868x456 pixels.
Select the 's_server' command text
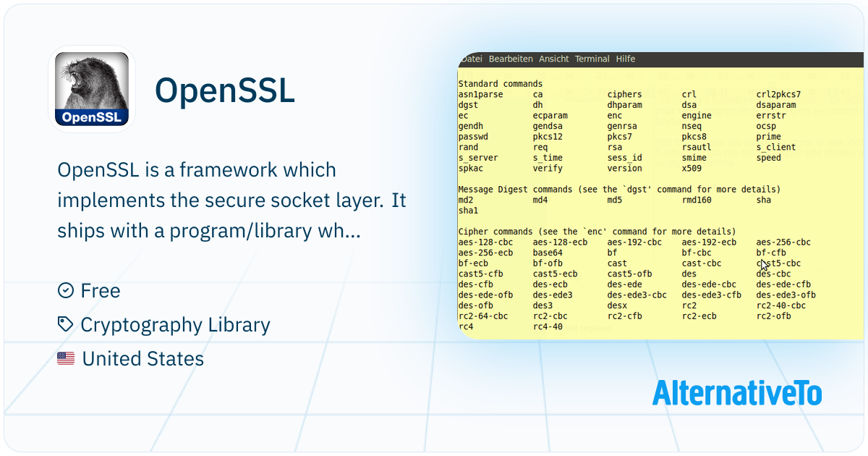478,158
